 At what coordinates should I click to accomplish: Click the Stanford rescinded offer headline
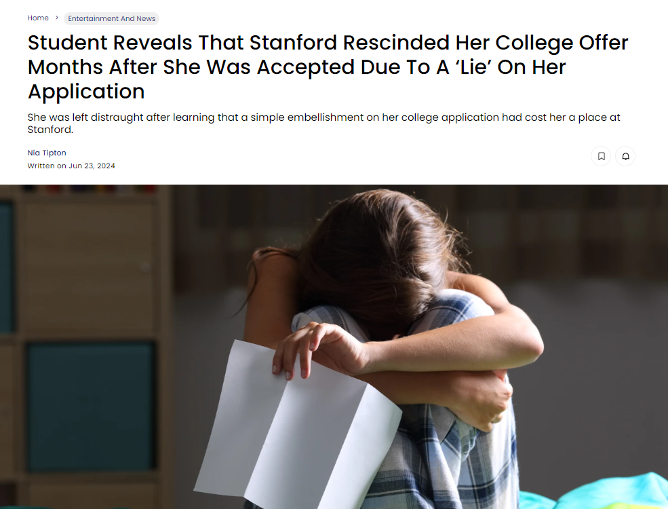point(328,67)
